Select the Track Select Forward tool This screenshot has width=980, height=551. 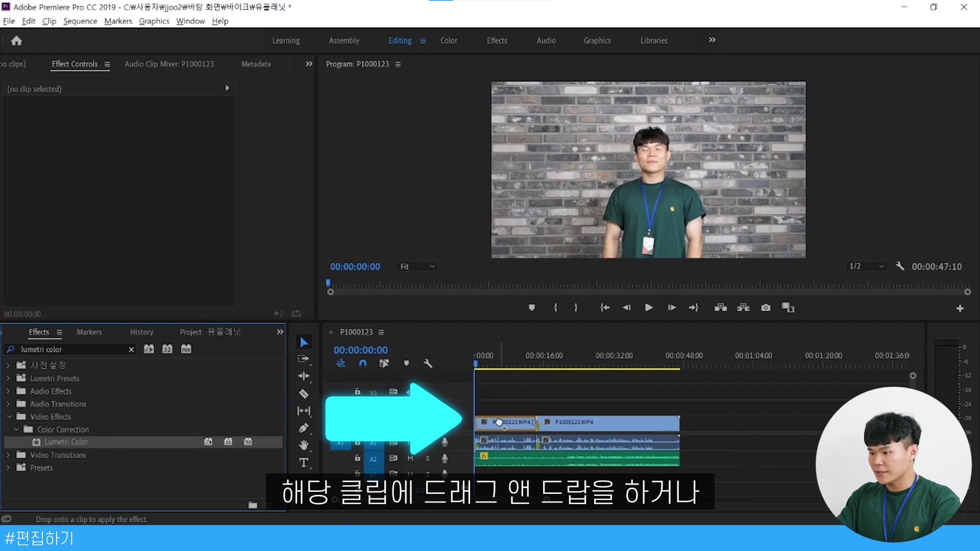(304, 359)
